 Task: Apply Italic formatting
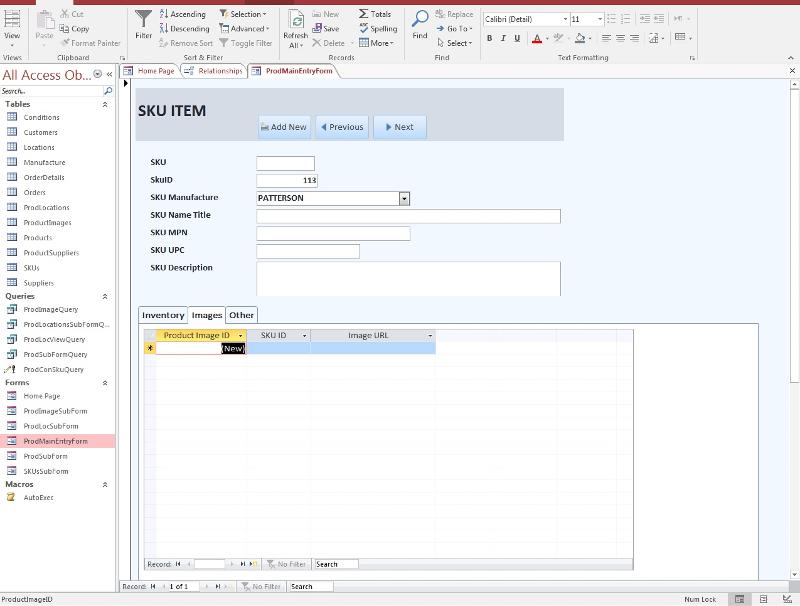(x=504, y=38)
